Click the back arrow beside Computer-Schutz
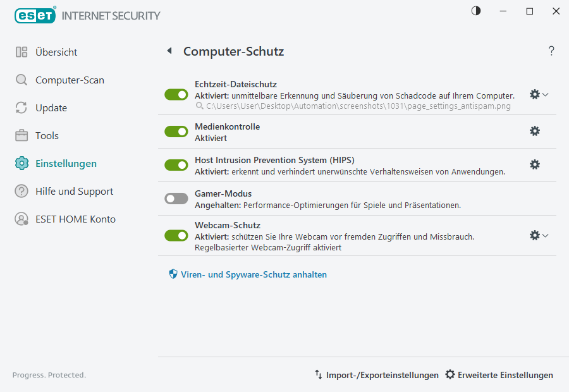This screenshot has width=569, height=392. pyautogui.click(x=169, y=51)
